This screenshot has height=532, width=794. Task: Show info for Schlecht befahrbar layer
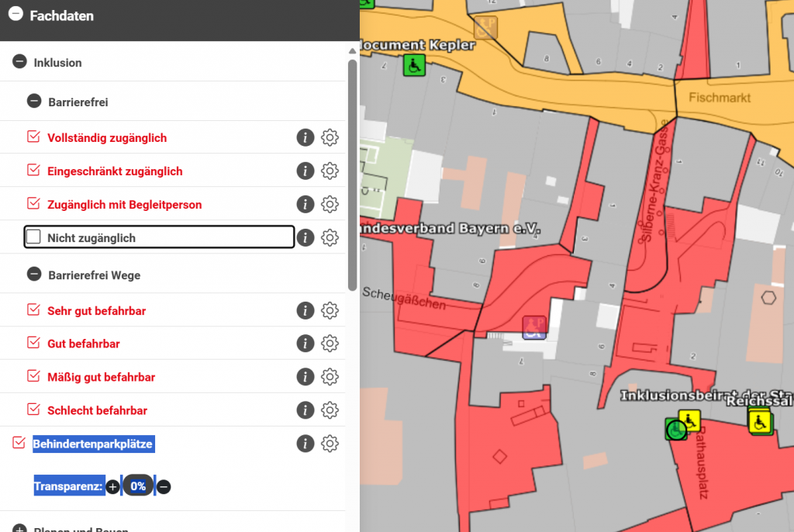[x=306, y=410]
